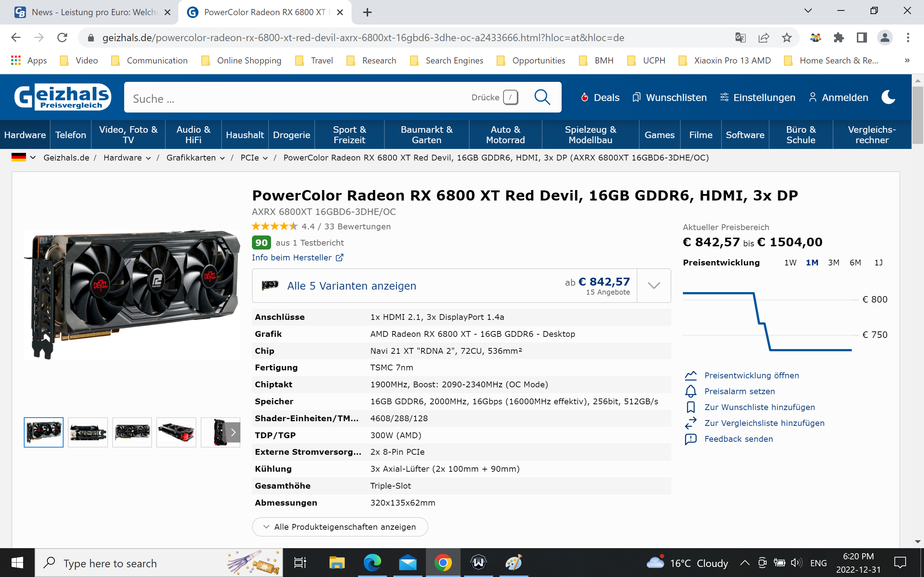
Task: Click the magnifier search icon in Geizhals header
Action: click(x=542, y=97)
